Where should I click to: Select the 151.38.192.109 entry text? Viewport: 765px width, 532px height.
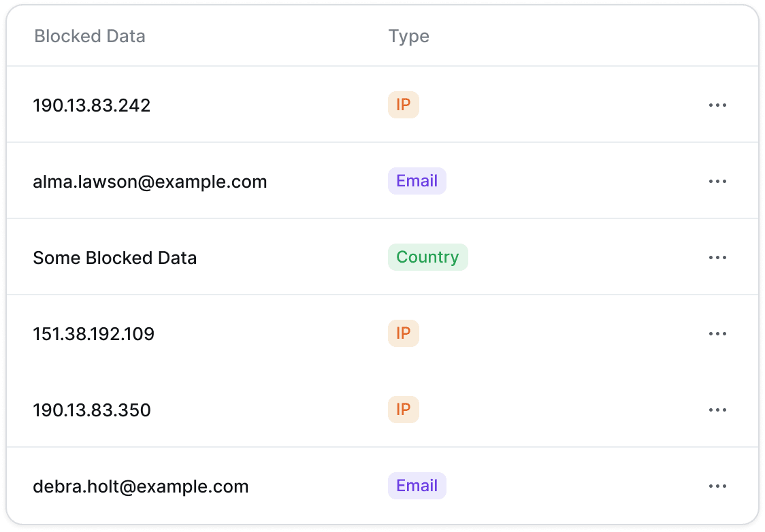pos(94,334)
